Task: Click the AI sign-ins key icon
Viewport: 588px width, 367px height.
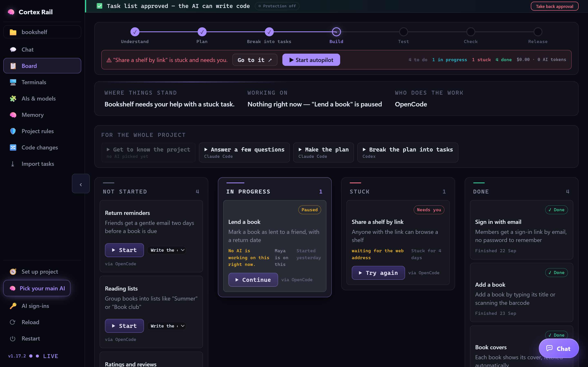Action: click(x=13, y=306)
